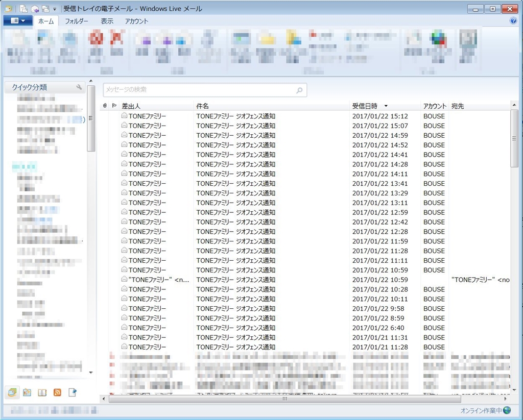Viewport: 523px width, 420px height.
Task: Click the wrench icon beside クイック分類
Action: 79,87
